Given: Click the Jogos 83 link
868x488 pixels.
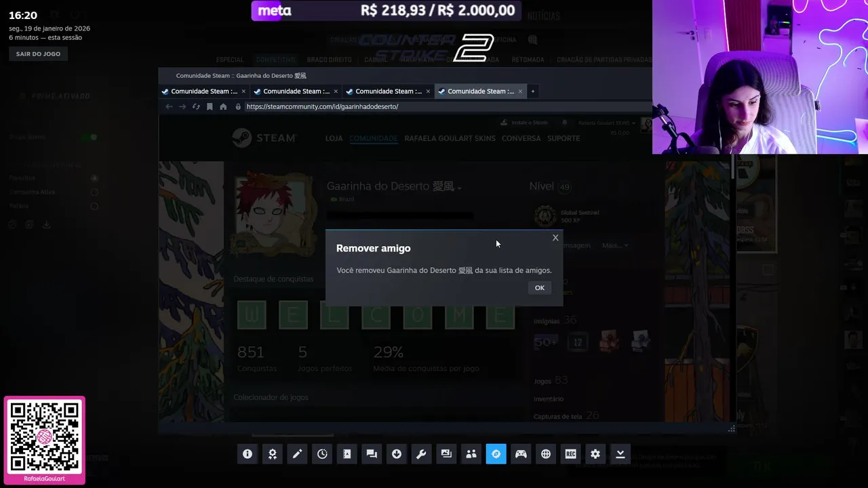Looking at the screenshot, I should (551, 381).
